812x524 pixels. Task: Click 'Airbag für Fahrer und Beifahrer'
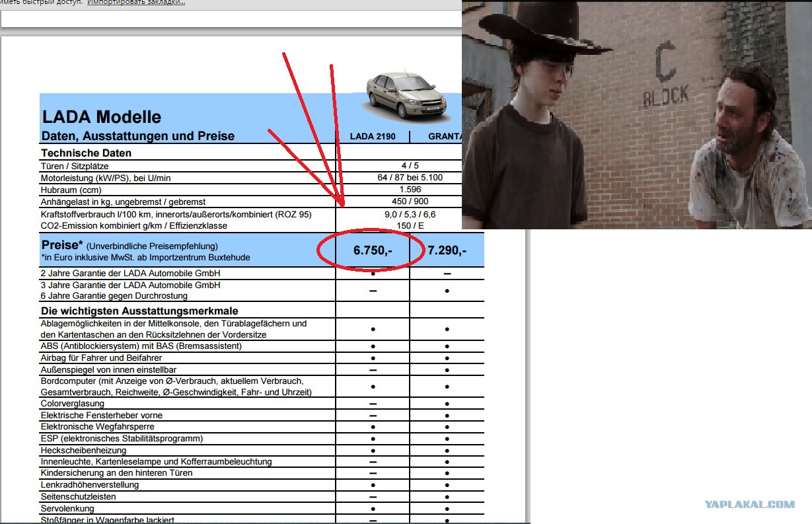(x=101, y=358)
